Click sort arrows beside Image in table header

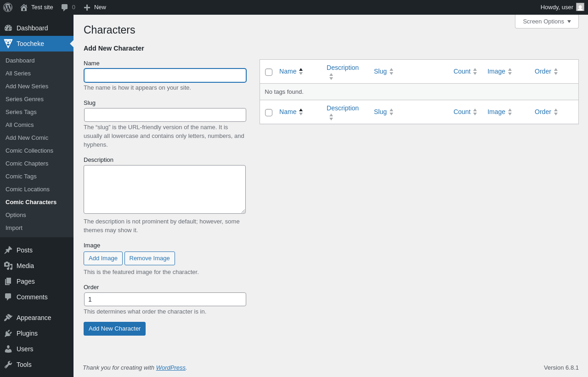pos(510,71)
